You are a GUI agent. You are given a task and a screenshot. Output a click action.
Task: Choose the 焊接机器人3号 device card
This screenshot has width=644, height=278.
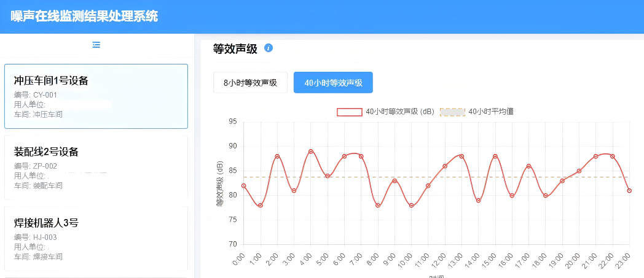[x=96, y=239]
